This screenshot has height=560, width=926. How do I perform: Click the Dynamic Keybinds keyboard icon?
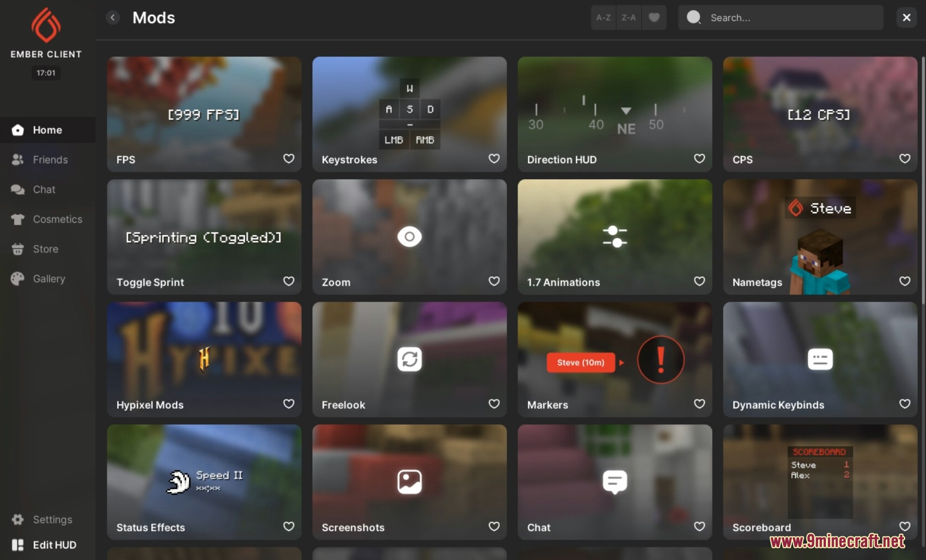point(820,359)
